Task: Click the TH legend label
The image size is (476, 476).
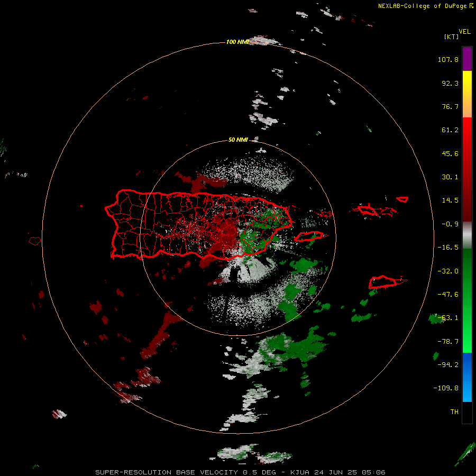Action: (x=454, y=412)
